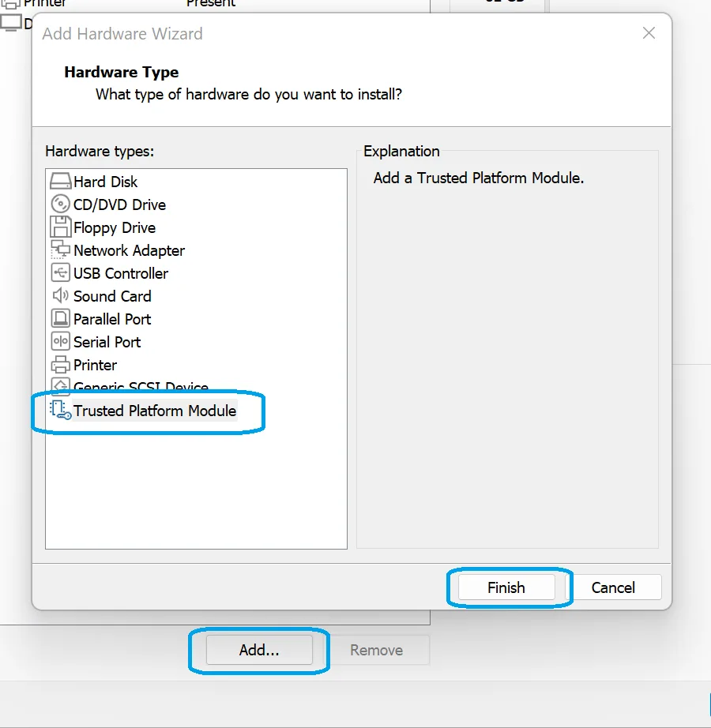The height and width of the screenshot is (728, 711).
Task: Click the USB Controller icon
Action: coord(60,273)
